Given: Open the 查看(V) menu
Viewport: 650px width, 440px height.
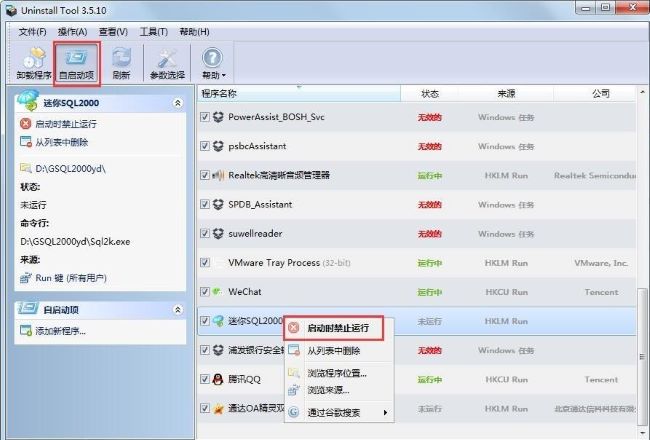Looking at the screenshot, I should [113, 32].
